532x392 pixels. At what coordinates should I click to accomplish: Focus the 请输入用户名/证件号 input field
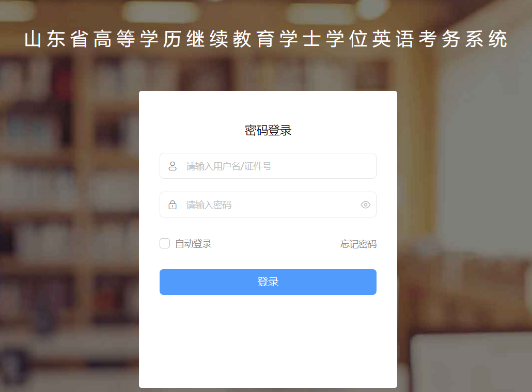click(268, 166)
